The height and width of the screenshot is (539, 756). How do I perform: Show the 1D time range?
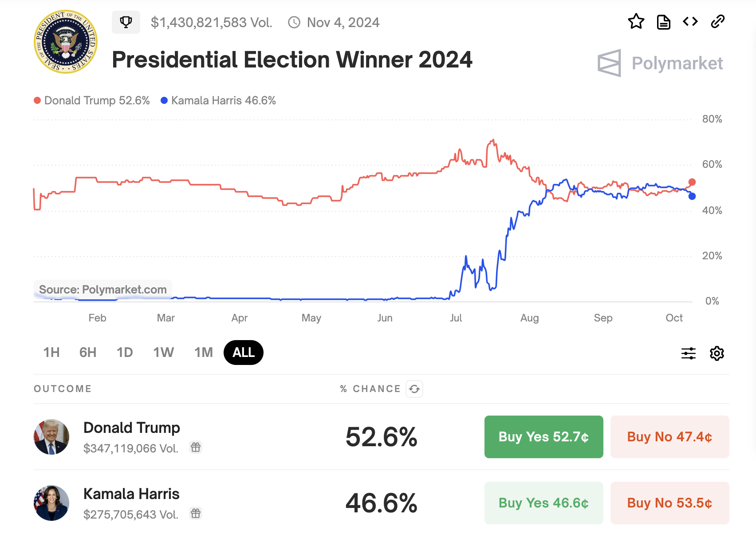pos(125,353)
